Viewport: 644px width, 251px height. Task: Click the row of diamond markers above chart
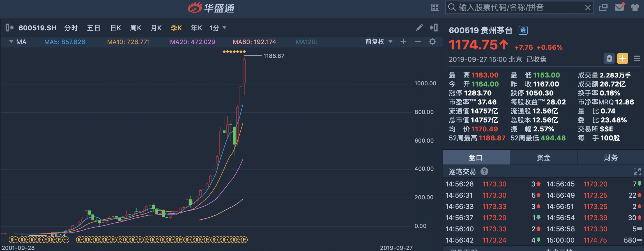234,52
